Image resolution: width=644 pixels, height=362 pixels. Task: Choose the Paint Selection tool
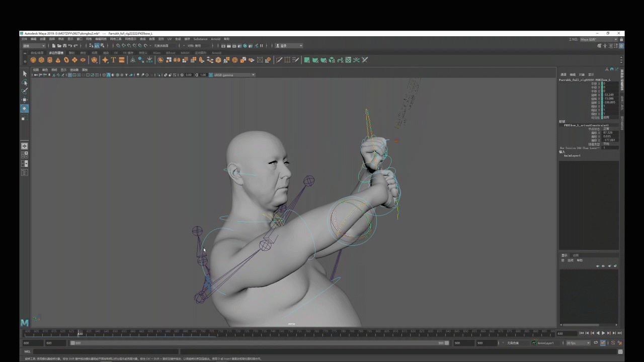25,91
